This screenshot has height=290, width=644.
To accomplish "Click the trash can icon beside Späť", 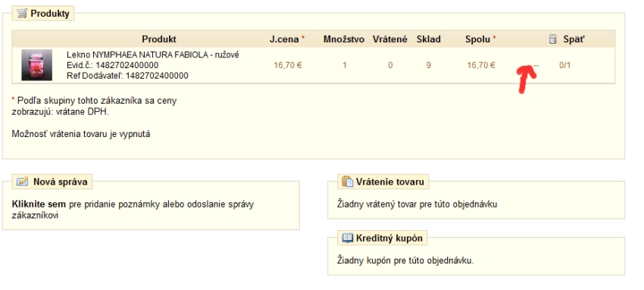I will point(553,39).
